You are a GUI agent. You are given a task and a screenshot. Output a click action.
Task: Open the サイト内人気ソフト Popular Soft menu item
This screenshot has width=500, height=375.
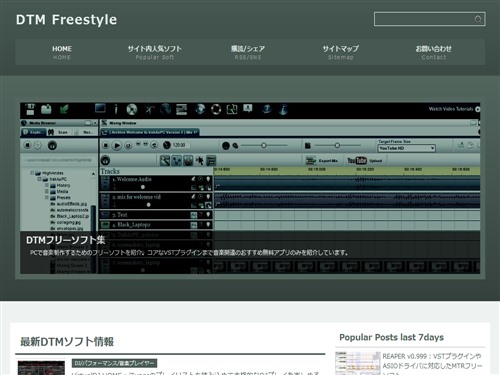point(155,52)
